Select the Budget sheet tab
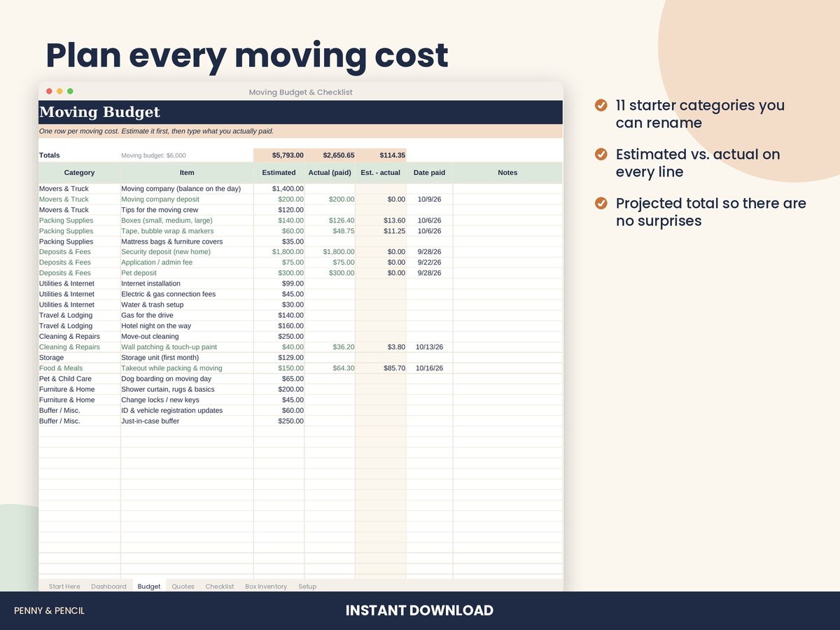This screenshot has height=630, width=840. pyautogui.click(x=149, y=586)
